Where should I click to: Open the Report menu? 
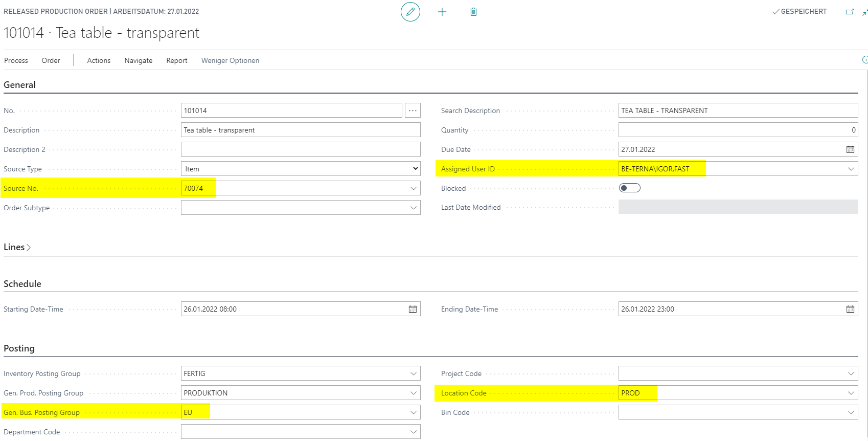(177, 60)
